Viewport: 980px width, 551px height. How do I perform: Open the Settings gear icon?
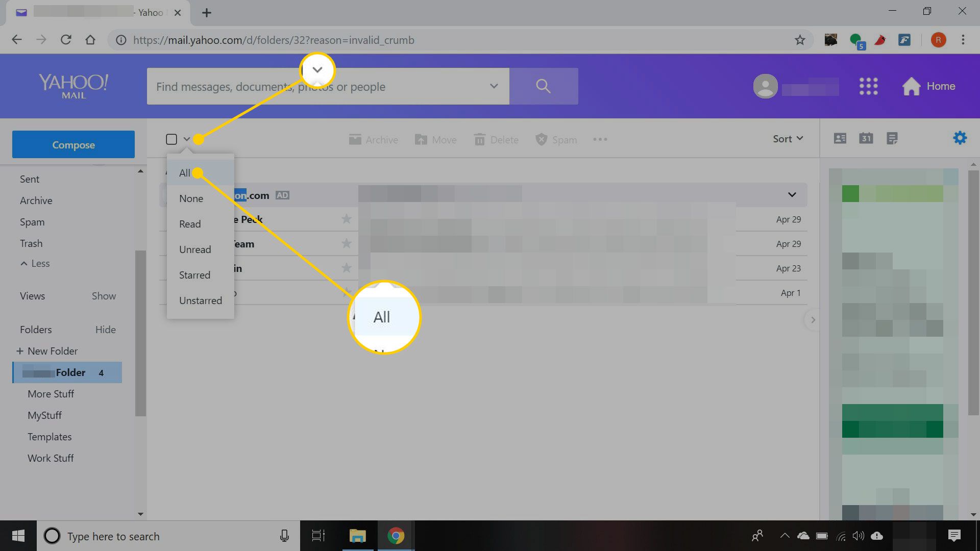coord(960,138)
